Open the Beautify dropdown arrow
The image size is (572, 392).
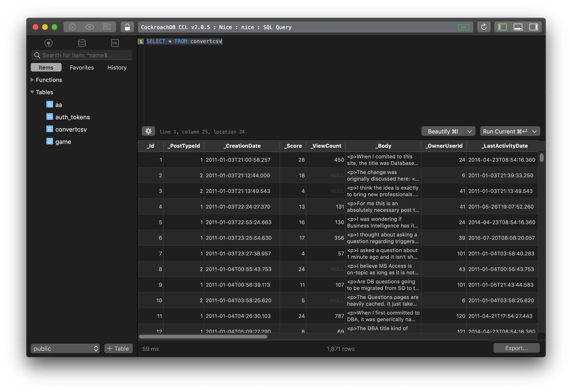point(470,131)
